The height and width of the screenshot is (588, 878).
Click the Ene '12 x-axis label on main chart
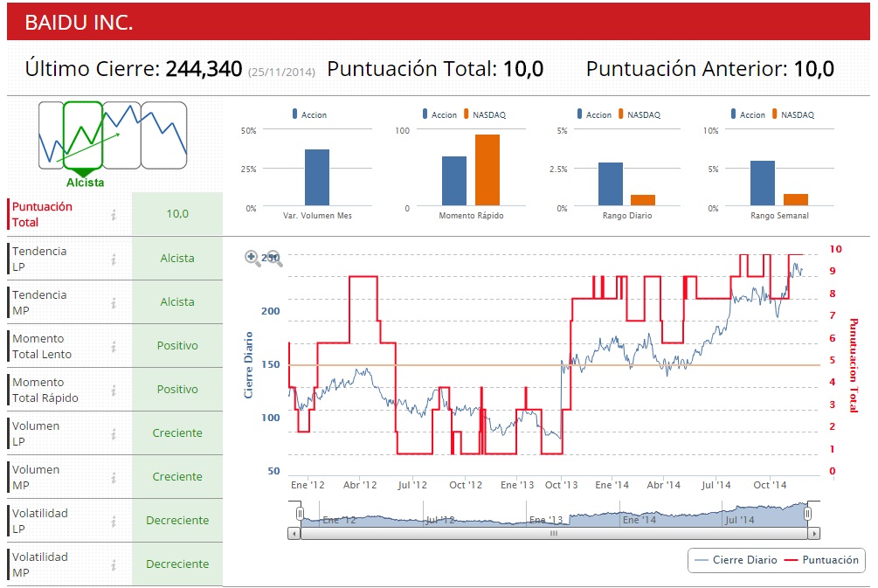coord(308,485)
